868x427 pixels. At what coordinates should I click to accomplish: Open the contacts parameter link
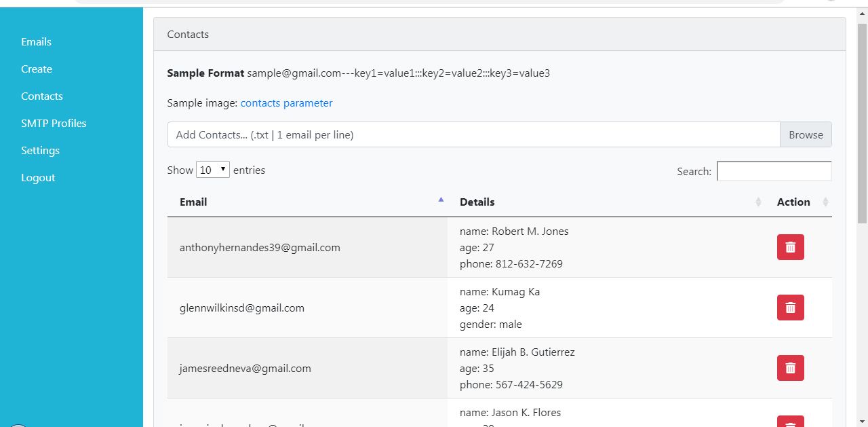pyautogui.click(x=286, y=103)
